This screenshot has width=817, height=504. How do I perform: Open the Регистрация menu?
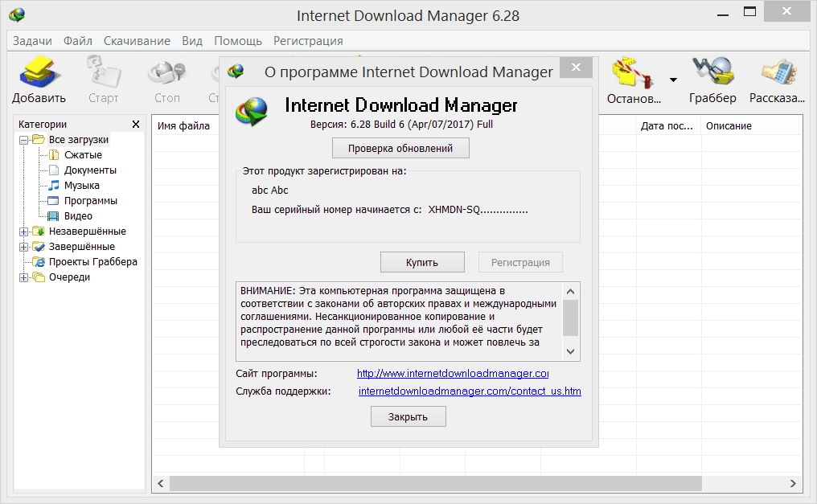(x=308, y=41)
